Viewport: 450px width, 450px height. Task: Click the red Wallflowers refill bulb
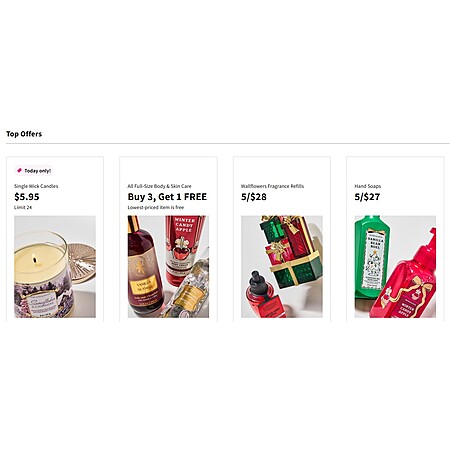click(x=265, y=295)
